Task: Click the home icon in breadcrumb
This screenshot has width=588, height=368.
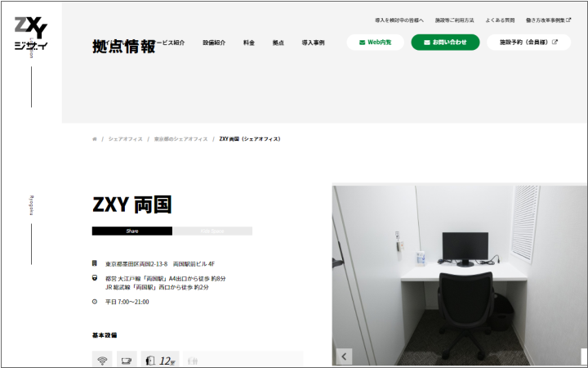Action: 95,139
